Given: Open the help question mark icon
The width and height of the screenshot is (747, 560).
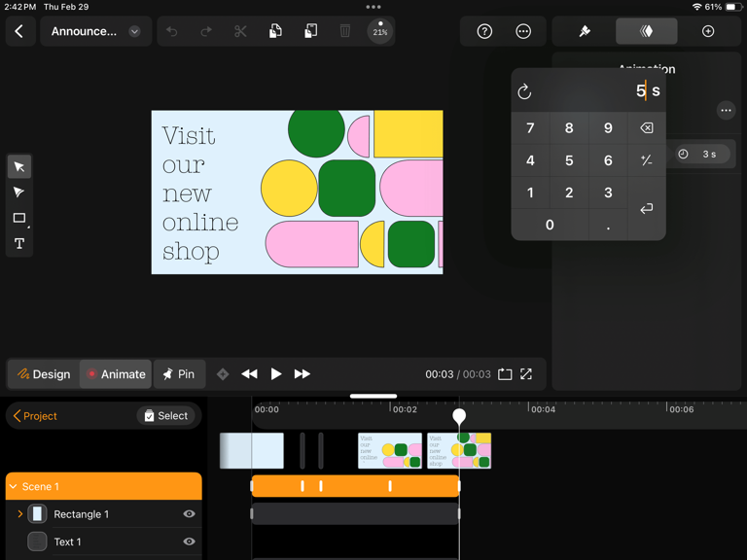Looking at the screenshot, I should click(484, 31).
